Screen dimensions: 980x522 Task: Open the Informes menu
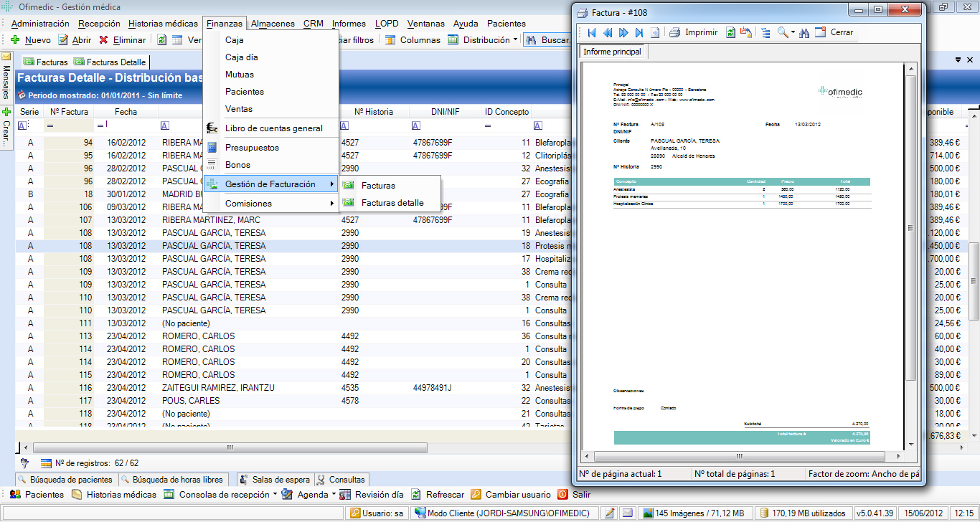[349, 24]
